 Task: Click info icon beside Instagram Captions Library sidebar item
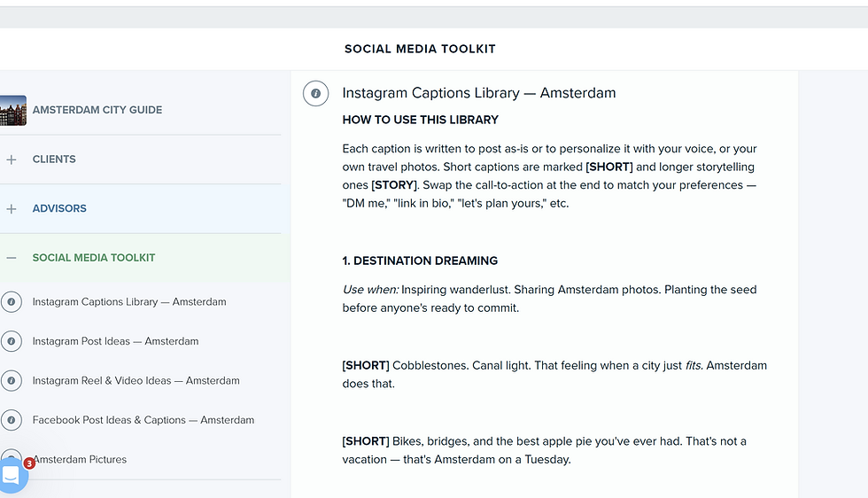[11, 302]
